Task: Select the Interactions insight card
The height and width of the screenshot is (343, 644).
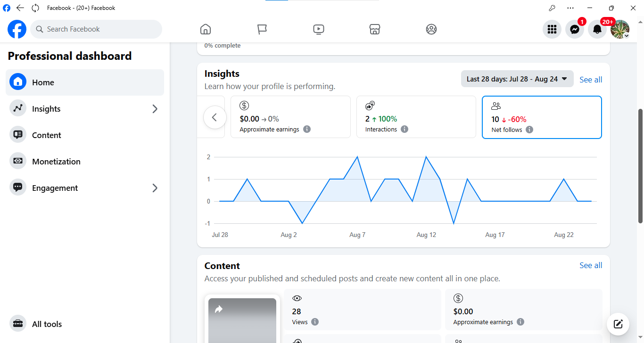Action: pos(416,117)
